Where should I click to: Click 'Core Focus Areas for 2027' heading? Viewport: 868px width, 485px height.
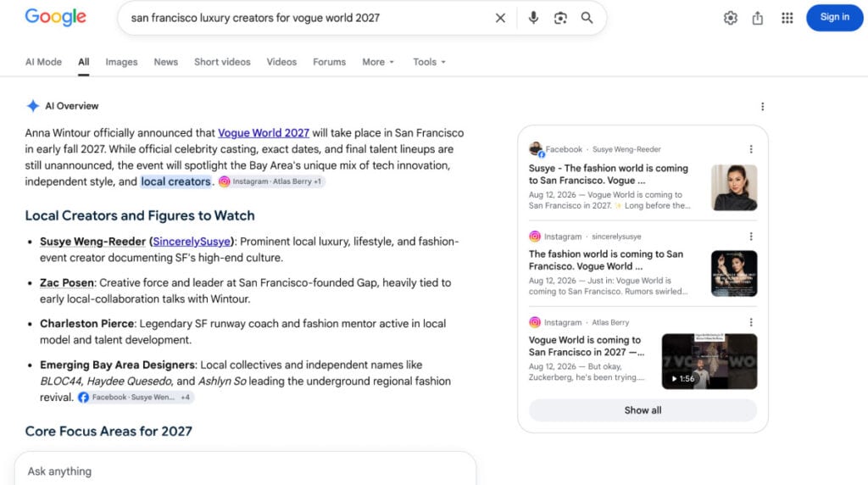click(x=108, y=432)
